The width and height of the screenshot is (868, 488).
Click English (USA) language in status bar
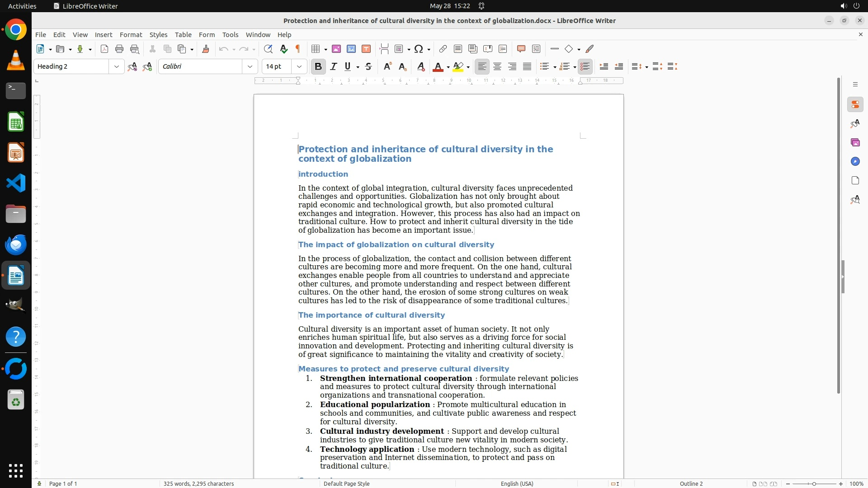(517, 484)
